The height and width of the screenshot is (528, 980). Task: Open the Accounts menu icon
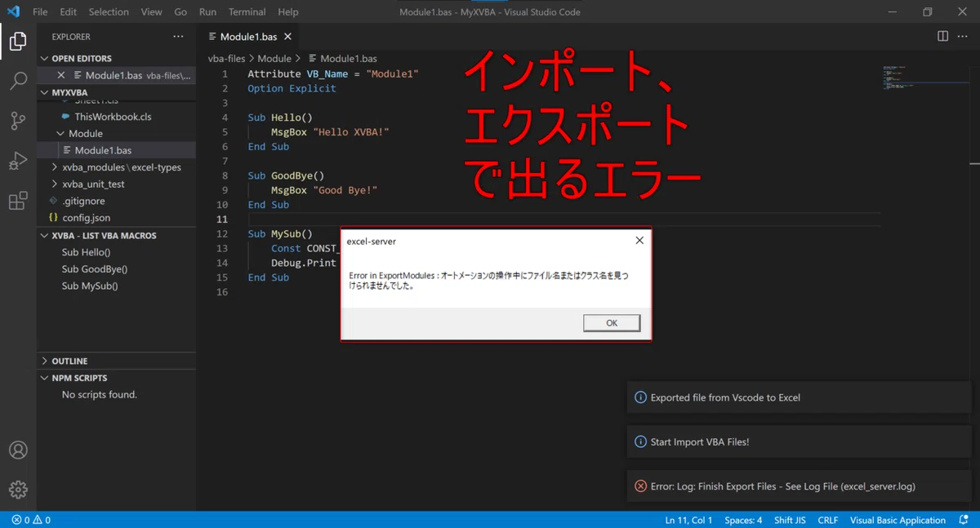tap(18, 450)
